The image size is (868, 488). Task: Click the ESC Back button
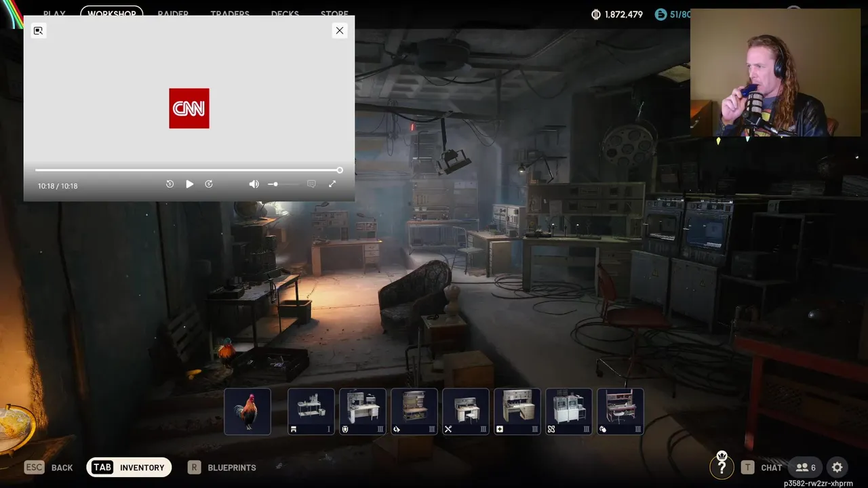pos(48,467)
